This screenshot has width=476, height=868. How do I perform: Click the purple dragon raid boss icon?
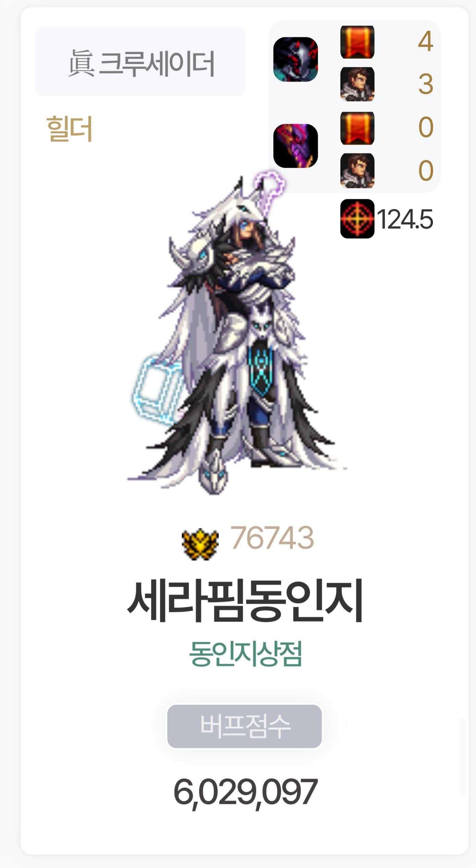coord(295,146)
